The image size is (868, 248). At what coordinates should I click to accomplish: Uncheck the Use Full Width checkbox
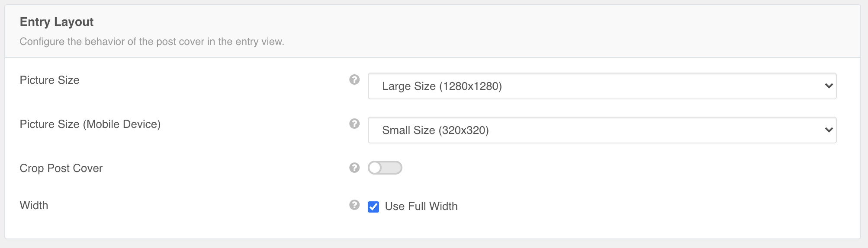[373, 207]
